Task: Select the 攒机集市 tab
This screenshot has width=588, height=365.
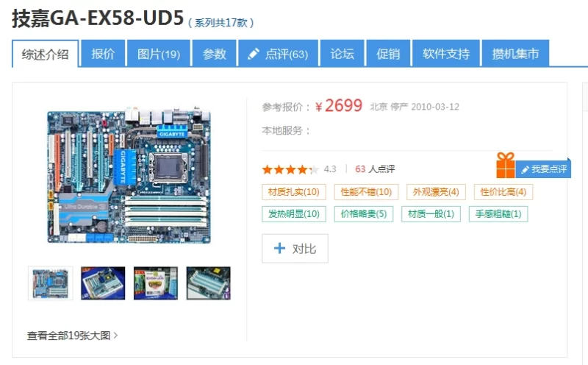Action: 515,53
